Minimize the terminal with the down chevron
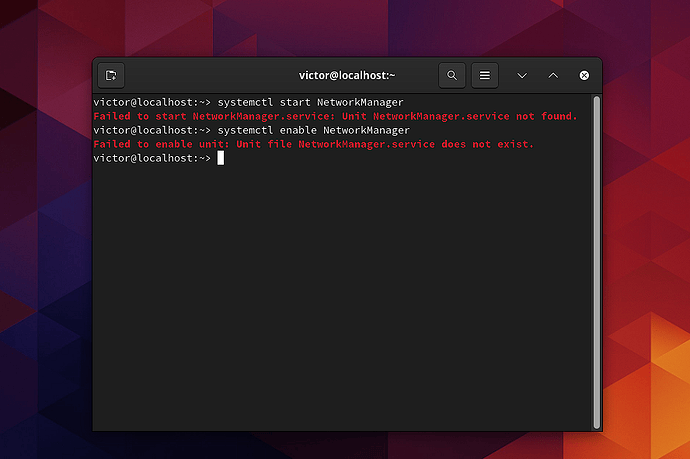 coord(521,75)
